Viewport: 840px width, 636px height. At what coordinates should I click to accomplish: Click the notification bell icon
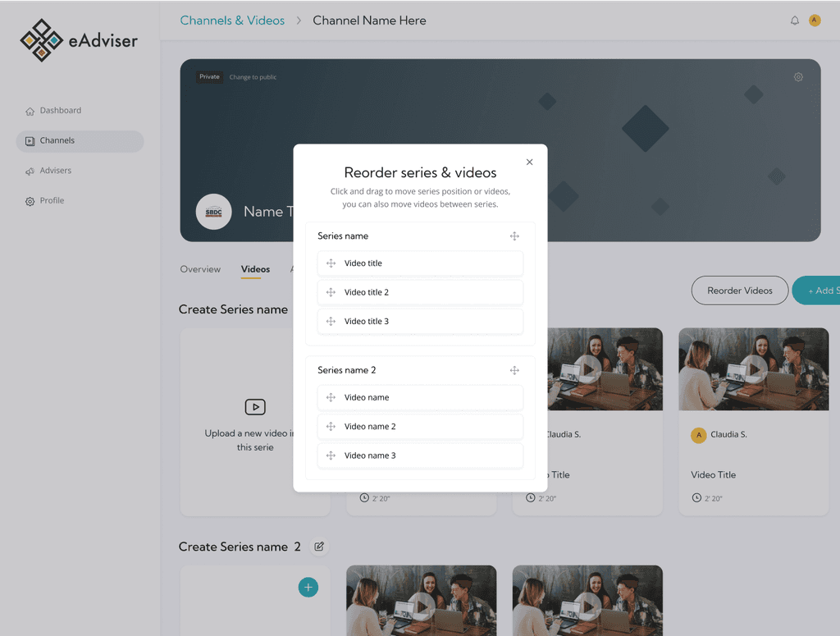coord(794,20)
